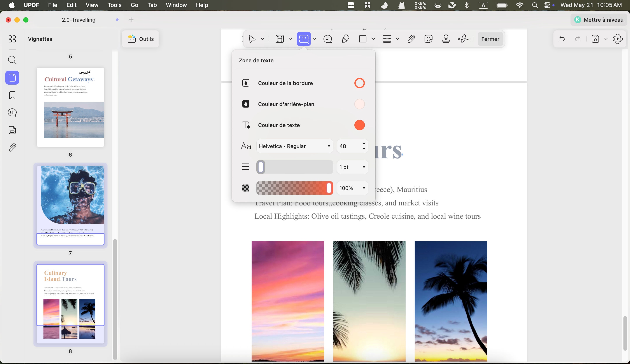Select the sticky note comment tool
The height and width of the screenshot is (364, 630).
[327, 39]
